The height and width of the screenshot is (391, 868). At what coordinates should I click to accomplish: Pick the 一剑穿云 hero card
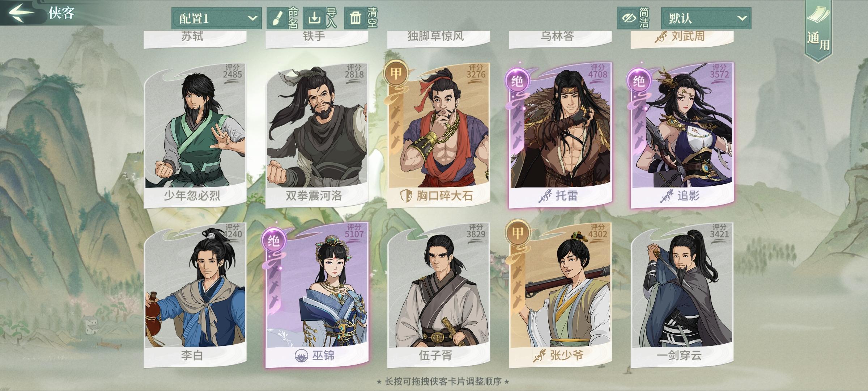click(x=682, y=295)
